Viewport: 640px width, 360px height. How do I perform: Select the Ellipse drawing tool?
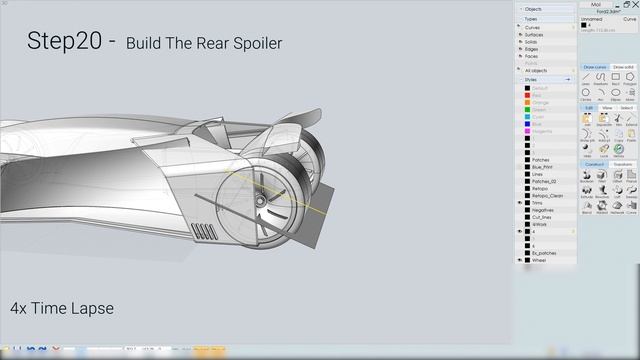click(x=616, y=94)
